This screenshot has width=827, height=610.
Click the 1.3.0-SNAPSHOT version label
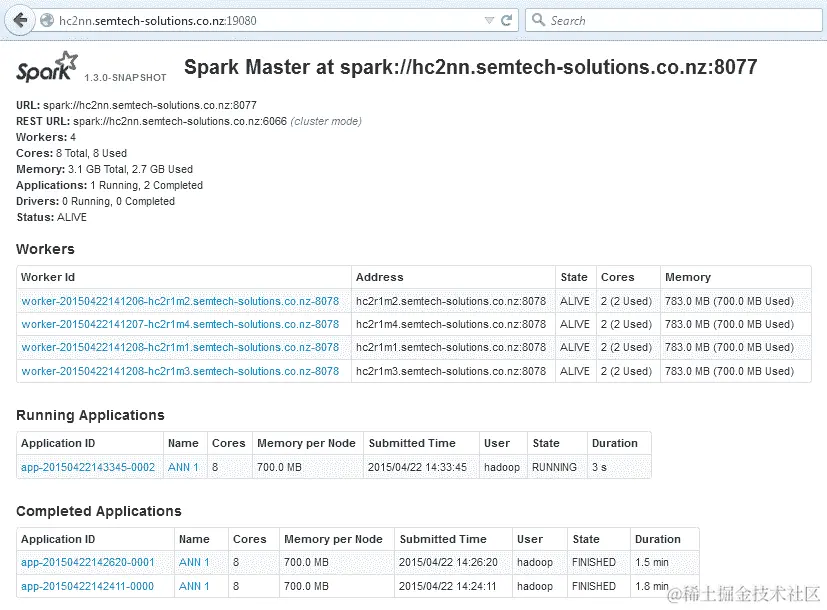[x=125, y=78]
